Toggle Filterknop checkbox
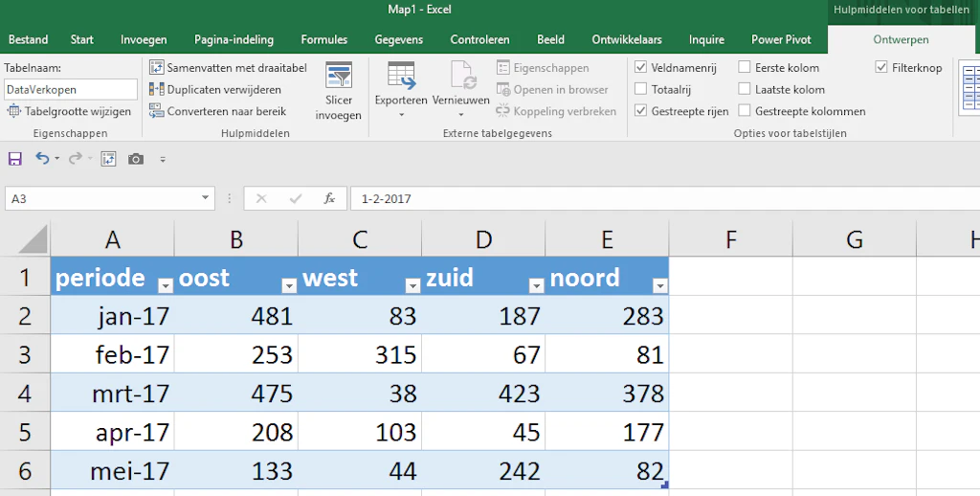This screenshot has width=980, height=496. (881, 68)
